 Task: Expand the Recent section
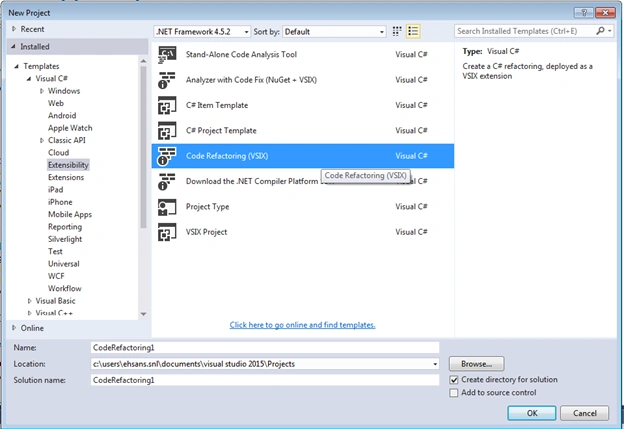14,29
